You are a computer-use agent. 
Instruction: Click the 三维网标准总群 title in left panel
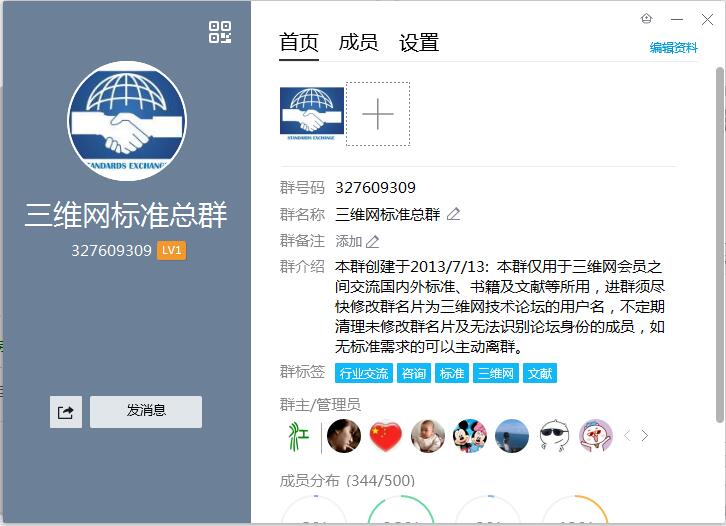[x=126, y=215]
